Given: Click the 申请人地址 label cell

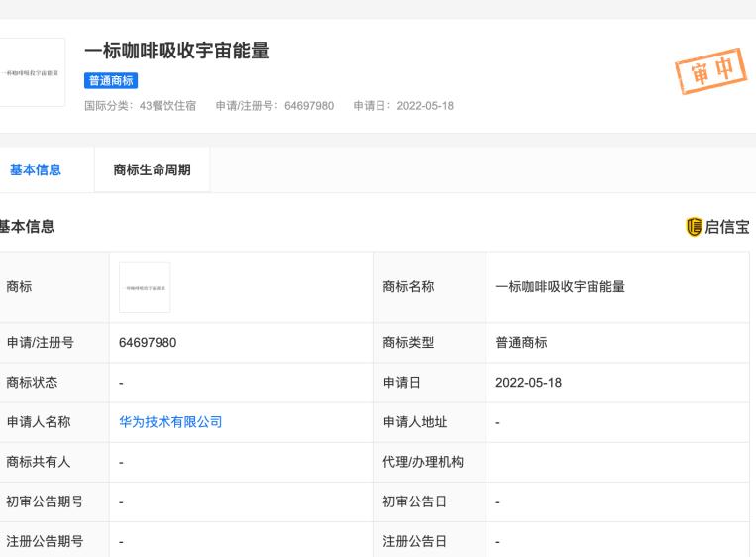Looking at the screenshot, I should (415, 422).
